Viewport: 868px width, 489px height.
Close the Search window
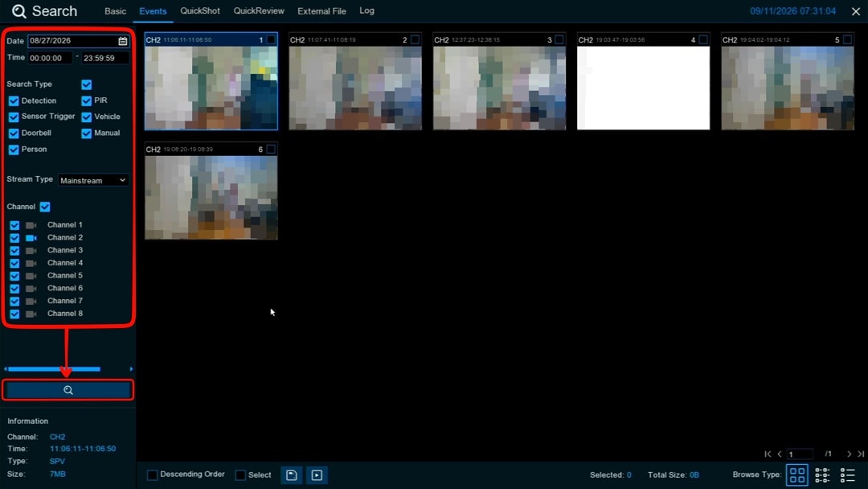tap(856, 11)
